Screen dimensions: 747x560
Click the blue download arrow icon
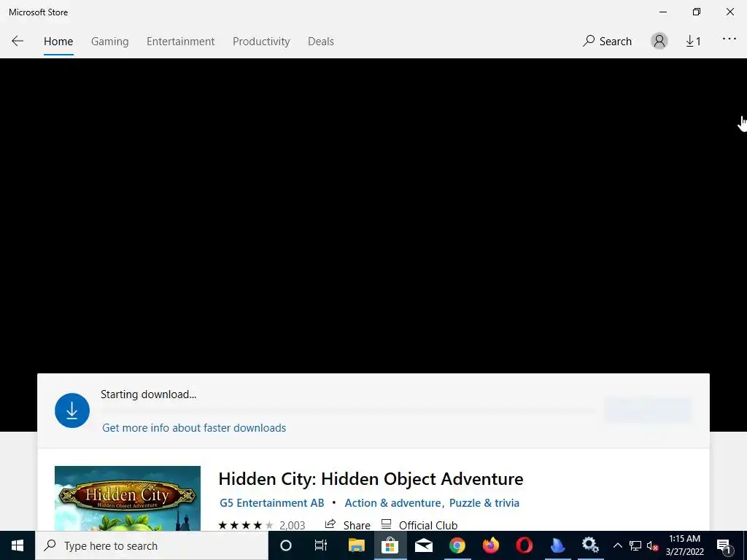tap(72, 411)
